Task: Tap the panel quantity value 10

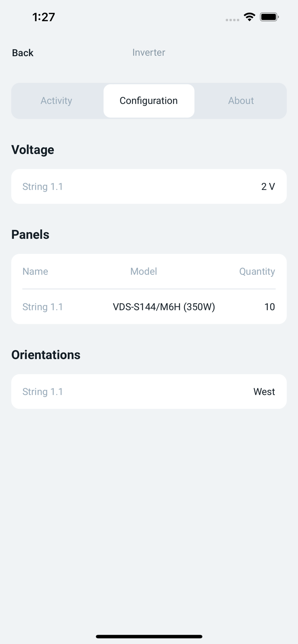Action: tap(270, 307)
